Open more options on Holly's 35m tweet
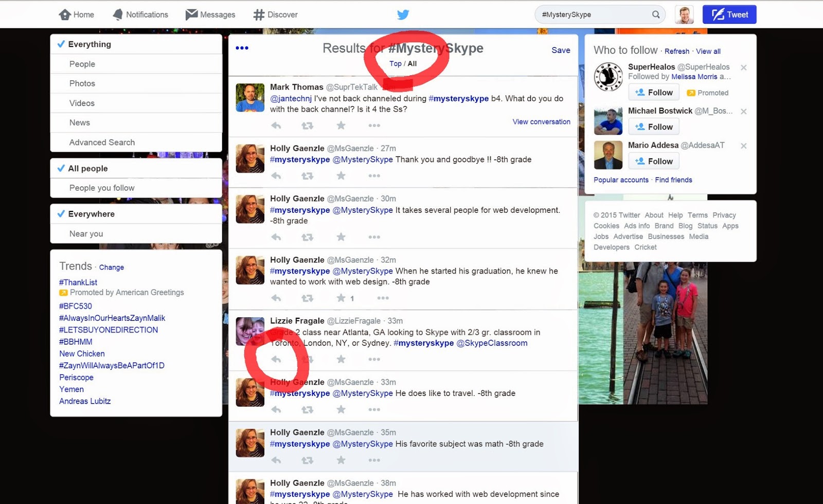 coord(374,460)
